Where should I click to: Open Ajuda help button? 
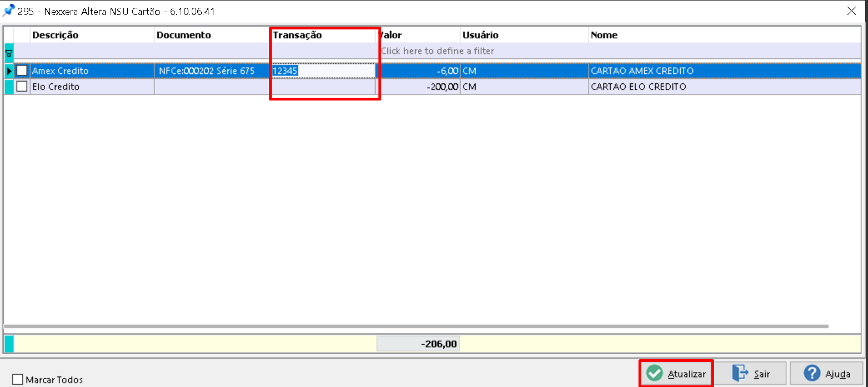click(827, 374)
